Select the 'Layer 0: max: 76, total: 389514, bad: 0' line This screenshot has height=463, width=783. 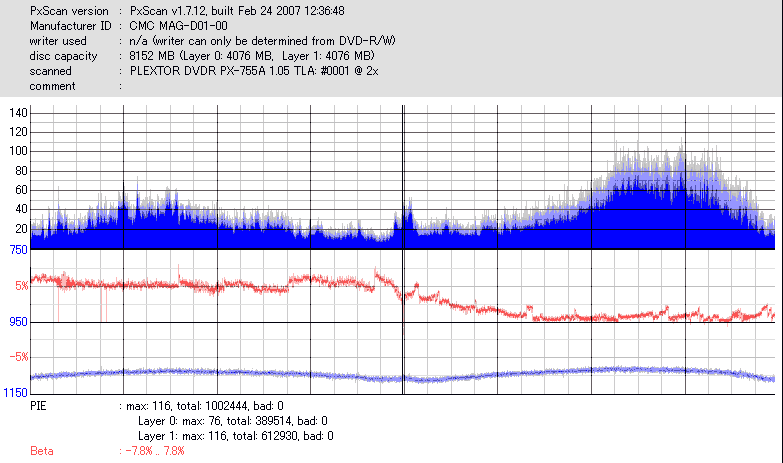click(x=233, y=421)
